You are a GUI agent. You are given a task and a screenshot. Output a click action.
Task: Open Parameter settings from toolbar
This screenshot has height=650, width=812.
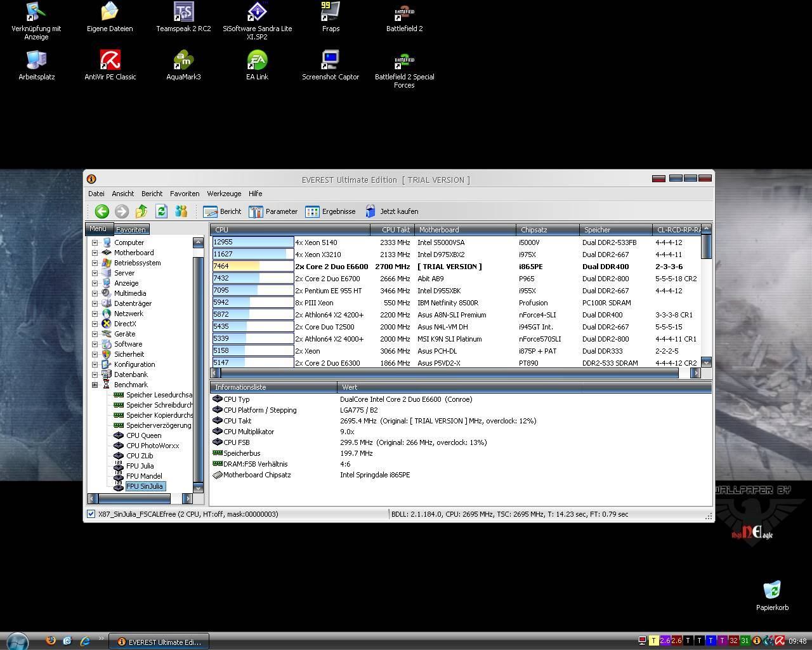(273, 211)
